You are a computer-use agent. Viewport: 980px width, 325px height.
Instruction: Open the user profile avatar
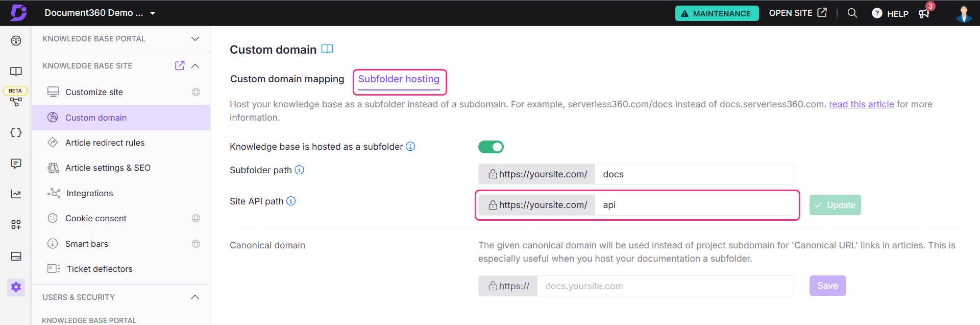964,13
